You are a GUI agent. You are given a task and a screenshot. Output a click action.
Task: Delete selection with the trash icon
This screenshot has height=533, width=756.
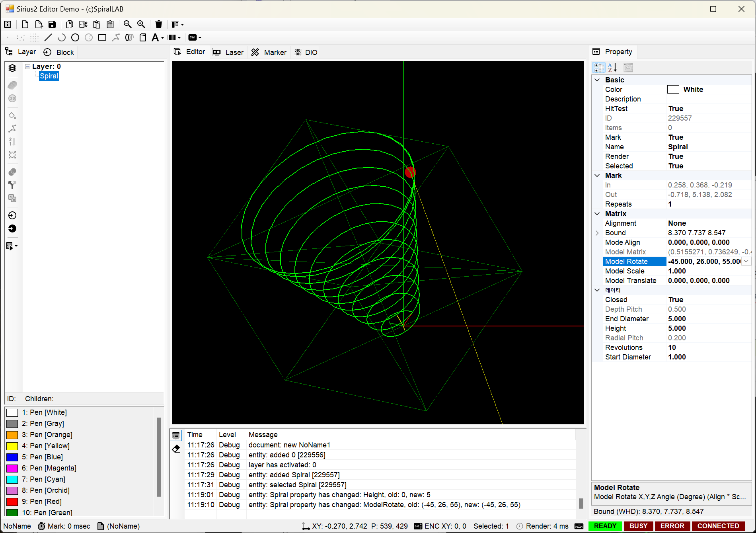click(x=158, y=24)
